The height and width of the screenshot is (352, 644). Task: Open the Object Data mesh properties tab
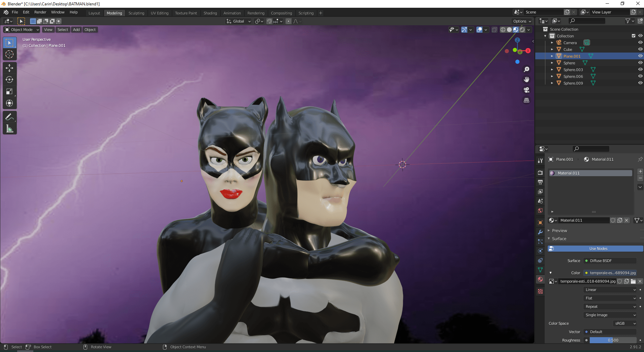540,270
